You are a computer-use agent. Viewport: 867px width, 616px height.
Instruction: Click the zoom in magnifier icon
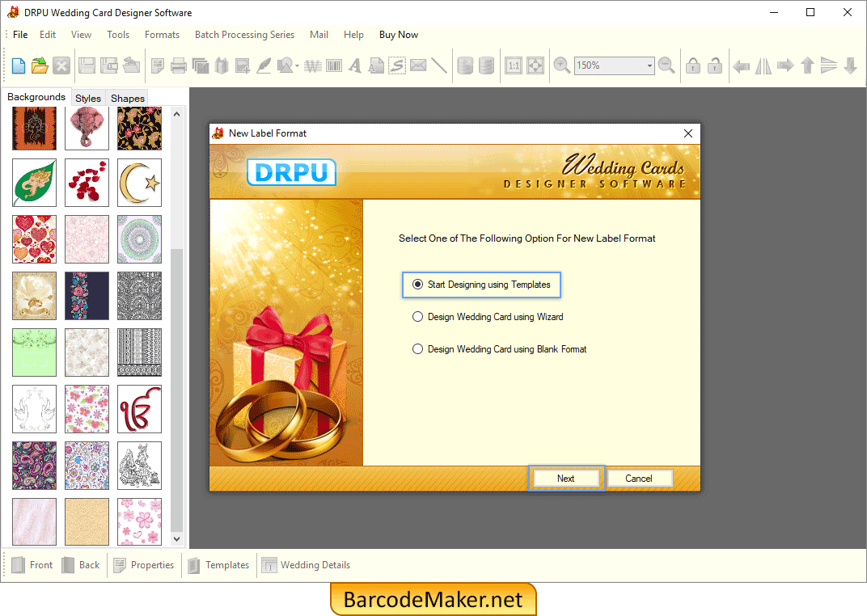[562, 65]
